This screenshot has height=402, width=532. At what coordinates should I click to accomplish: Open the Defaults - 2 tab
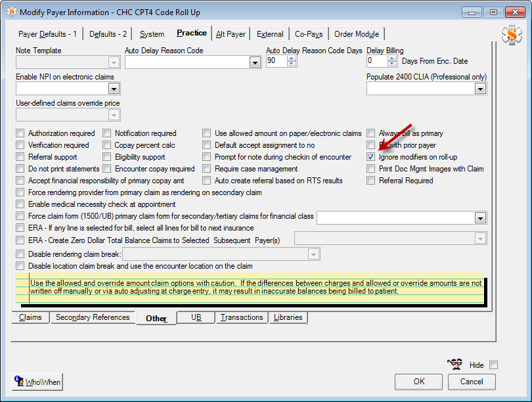pos(108,34)
